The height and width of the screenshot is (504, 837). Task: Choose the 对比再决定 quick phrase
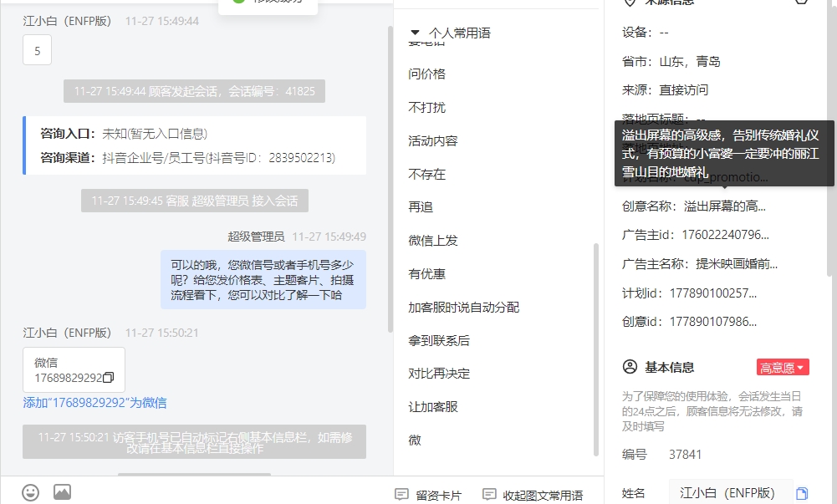439,374
